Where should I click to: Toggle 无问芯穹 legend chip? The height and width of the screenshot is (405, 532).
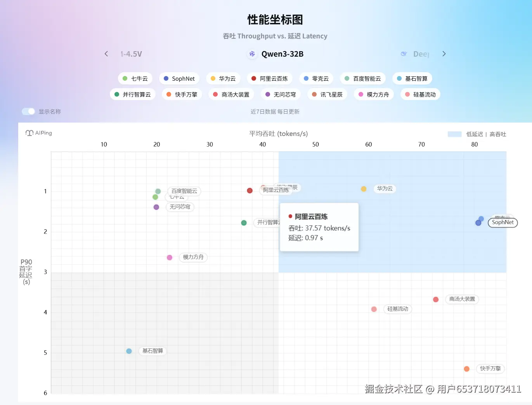click(281, 94)
